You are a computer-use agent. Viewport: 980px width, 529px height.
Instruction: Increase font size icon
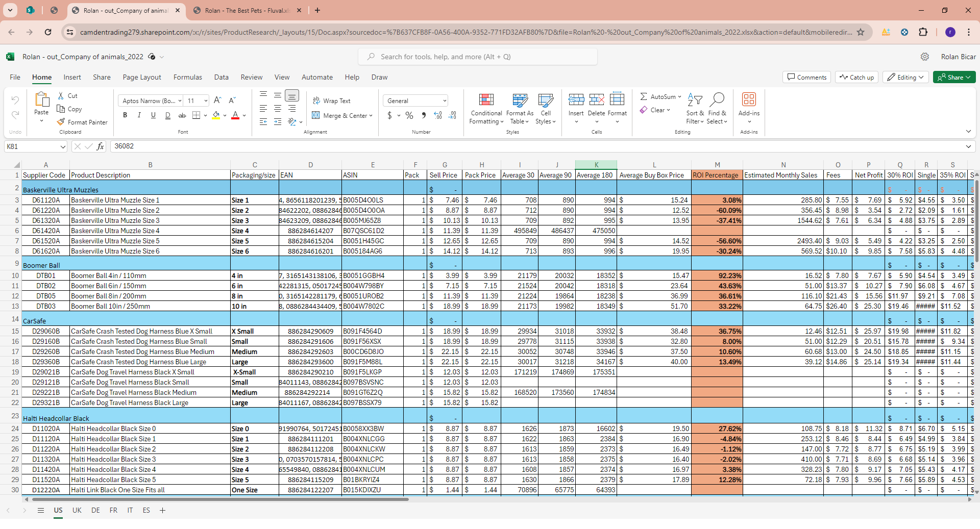218,100
